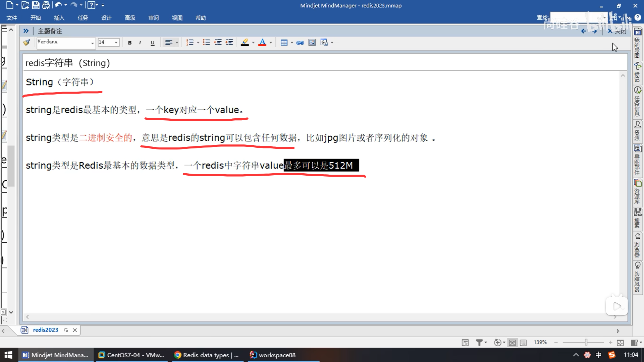Select the redis2023 document tab
The width and height of the screenshot is (644, 362).
coord(45,330)
